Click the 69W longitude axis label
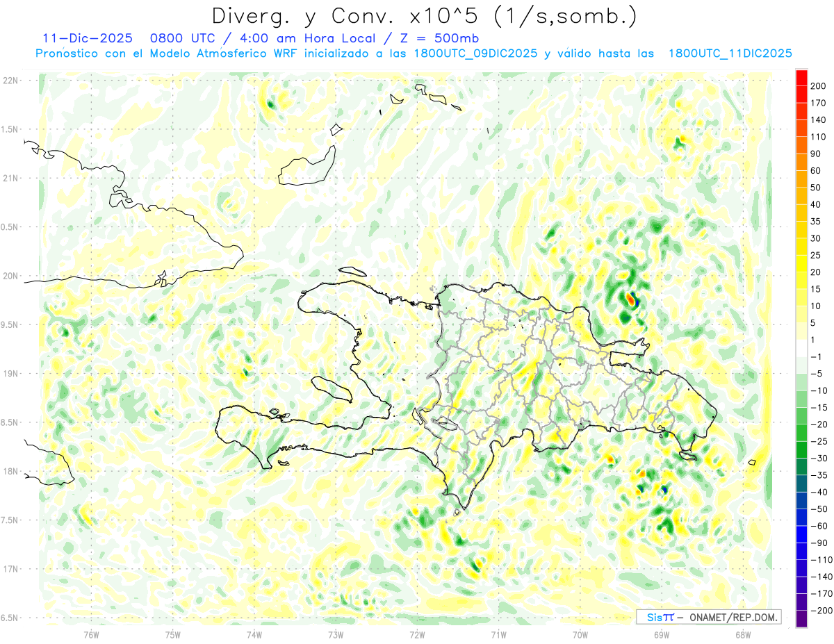The height and width of the screenshot is (644, 834). [662, 635]
